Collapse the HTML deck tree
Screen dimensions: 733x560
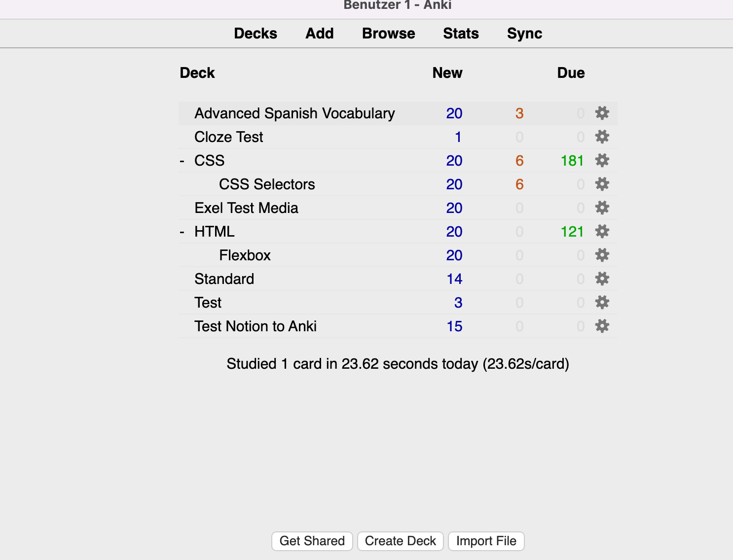click(x=183, y=231)
